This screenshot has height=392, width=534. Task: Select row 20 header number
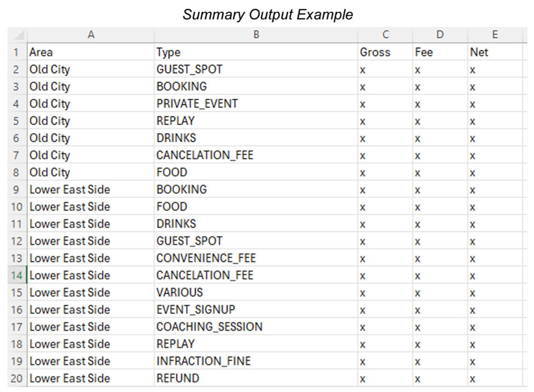[x=17, y=378]
